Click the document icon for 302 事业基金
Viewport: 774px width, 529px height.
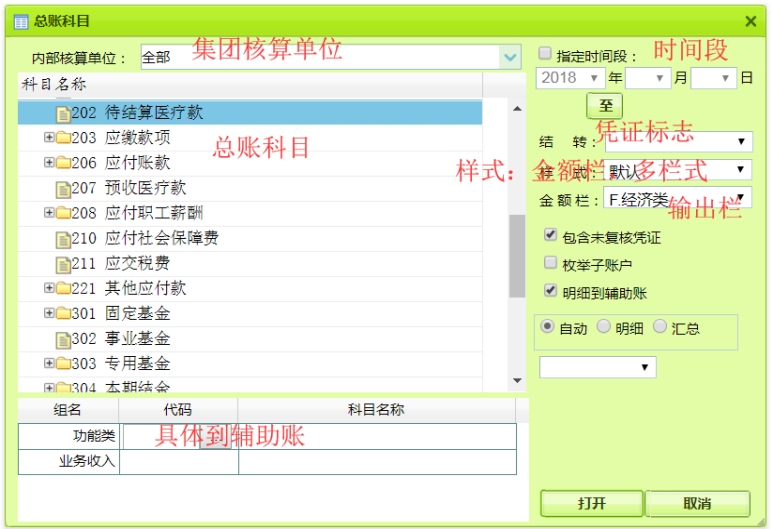pos(62,339)
